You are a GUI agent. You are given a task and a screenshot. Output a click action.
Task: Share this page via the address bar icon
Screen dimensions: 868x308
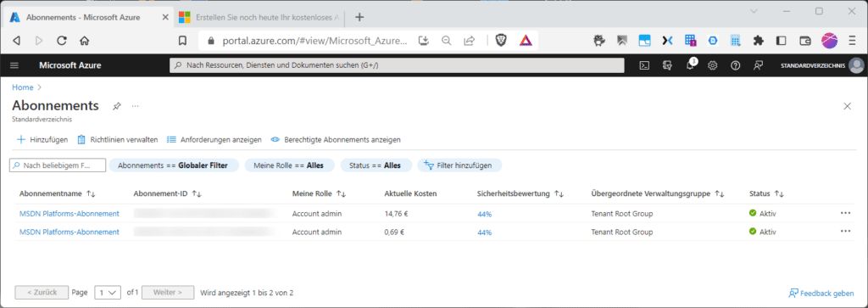coord(470,41)
